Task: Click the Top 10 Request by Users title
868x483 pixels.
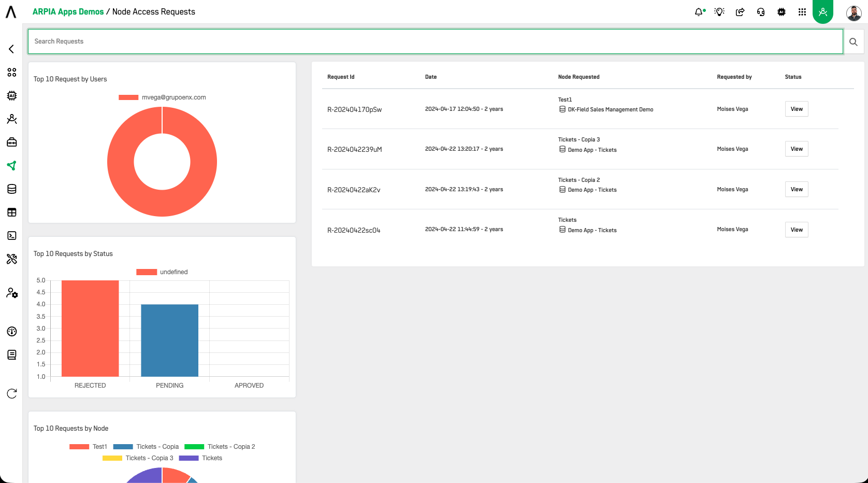Action: [70, 79]
